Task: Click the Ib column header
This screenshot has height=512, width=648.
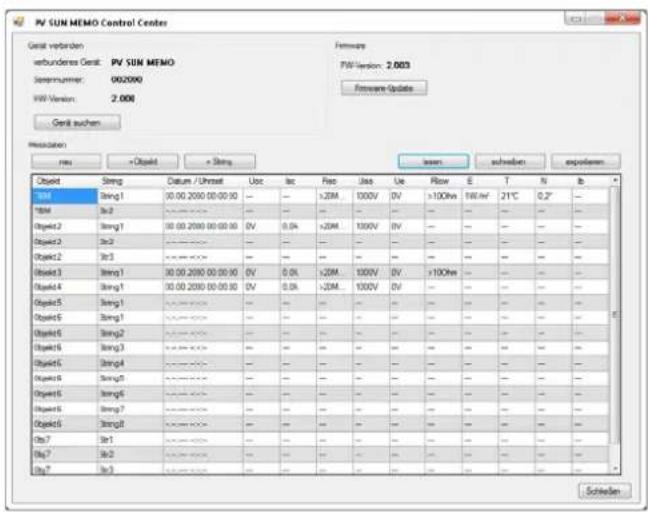Action: 590,181
